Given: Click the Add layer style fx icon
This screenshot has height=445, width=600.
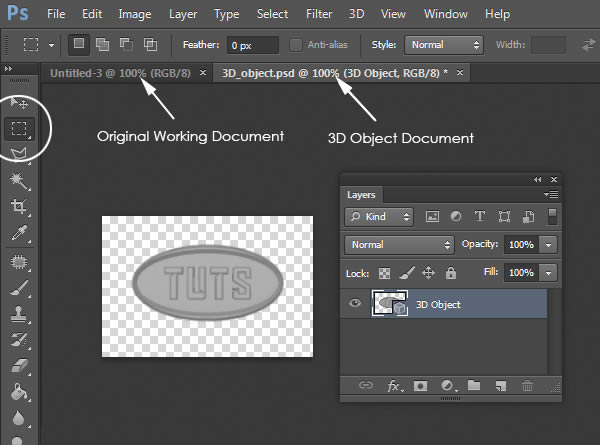Looking at the screenshot, I should tap(395, 386).
